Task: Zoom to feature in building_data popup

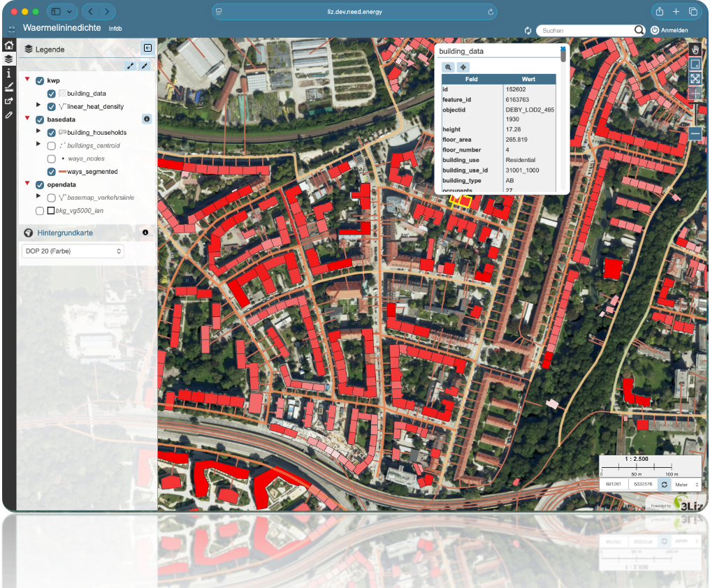Action: 448,67
